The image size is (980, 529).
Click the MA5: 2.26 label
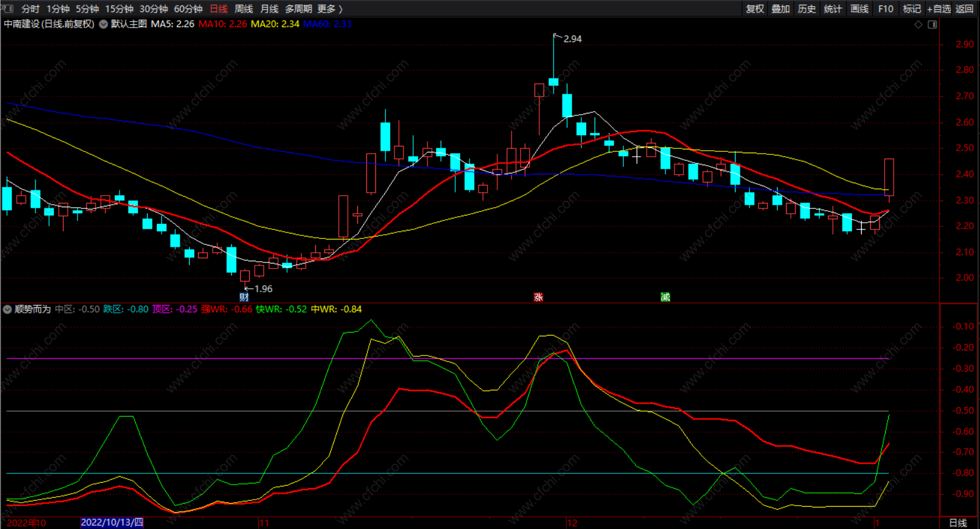172,24
